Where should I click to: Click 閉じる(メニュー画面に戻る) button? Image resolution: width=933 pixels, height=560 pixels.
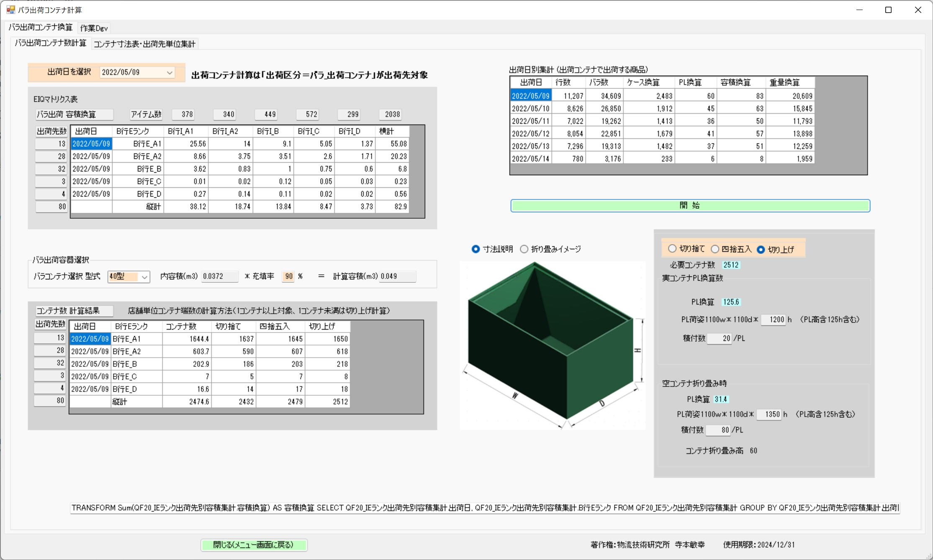tap(254, 545)
